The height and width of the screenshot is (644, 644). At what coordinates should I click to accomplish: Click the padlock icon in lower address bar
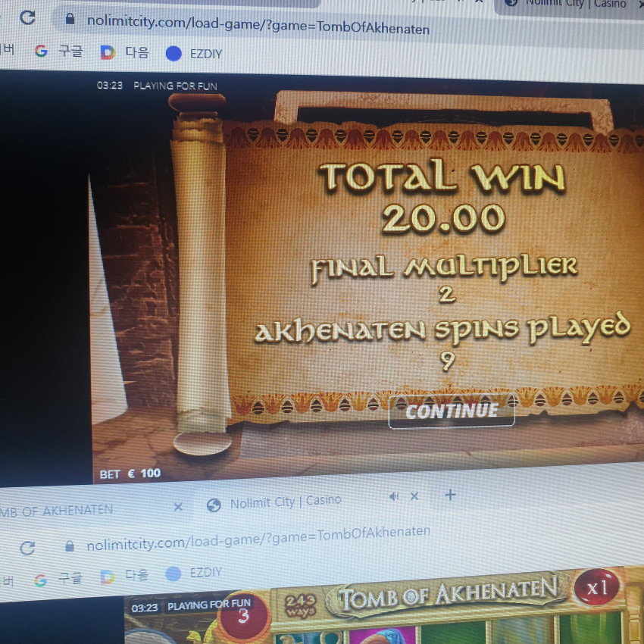[70, 546]
